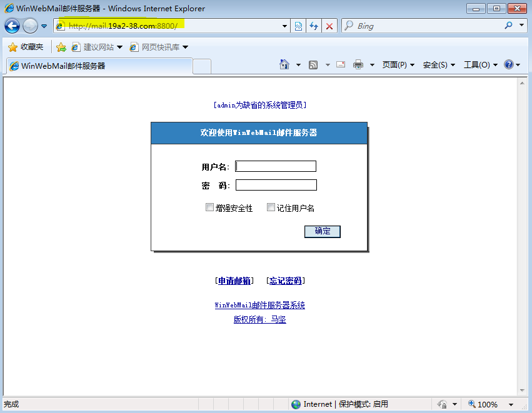
Task: Open the 工具(O) menu
Action: 481,65
